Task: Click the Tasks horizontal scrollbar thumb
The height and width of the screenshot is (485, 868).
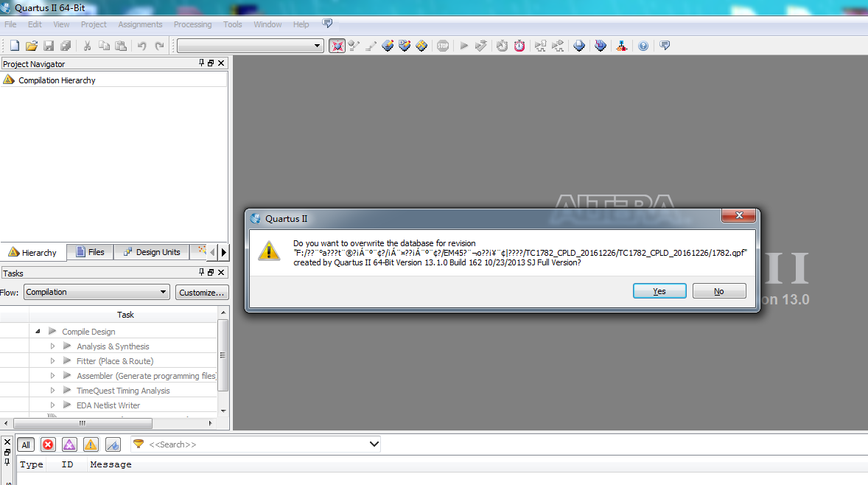Action: coord(83,424)
